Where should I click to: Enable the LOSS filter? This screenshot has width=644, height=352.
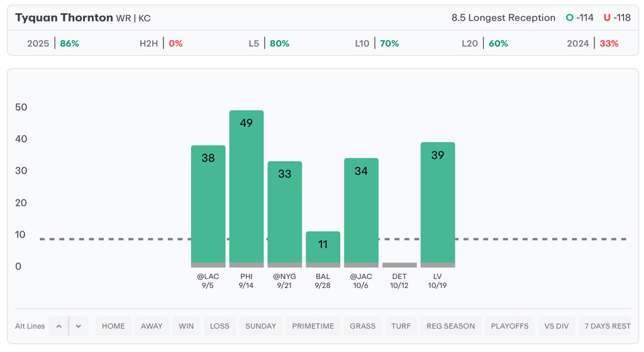[x=219, y=326]
